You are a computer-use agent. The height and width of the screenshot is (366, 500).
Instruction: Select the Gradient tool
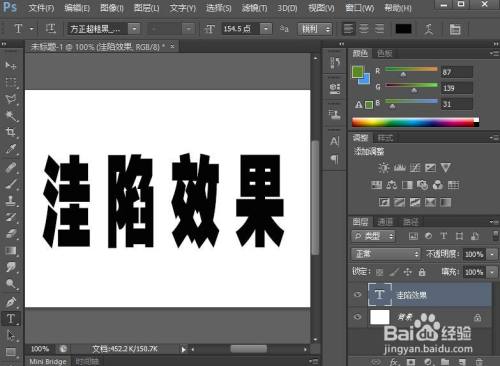tap(11, 250)
